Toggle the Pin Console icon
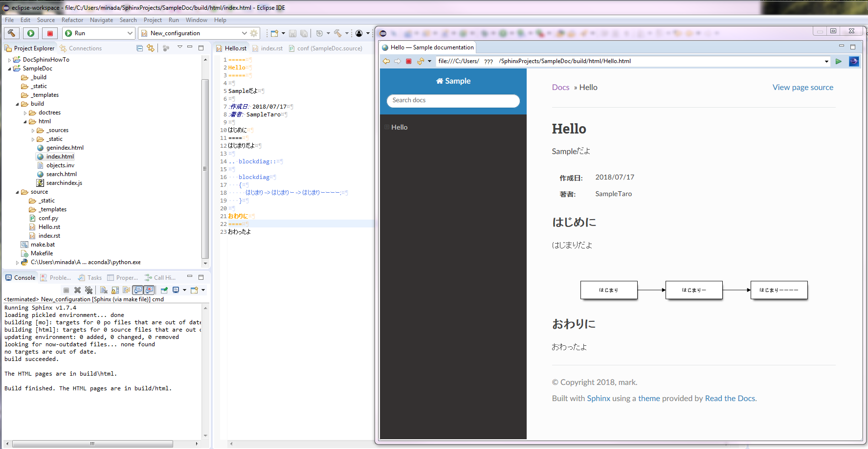 point(164,290)
